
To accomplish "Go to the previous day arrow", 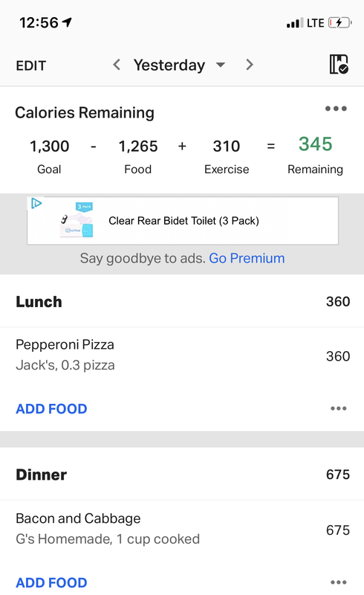I will (117, 65).
